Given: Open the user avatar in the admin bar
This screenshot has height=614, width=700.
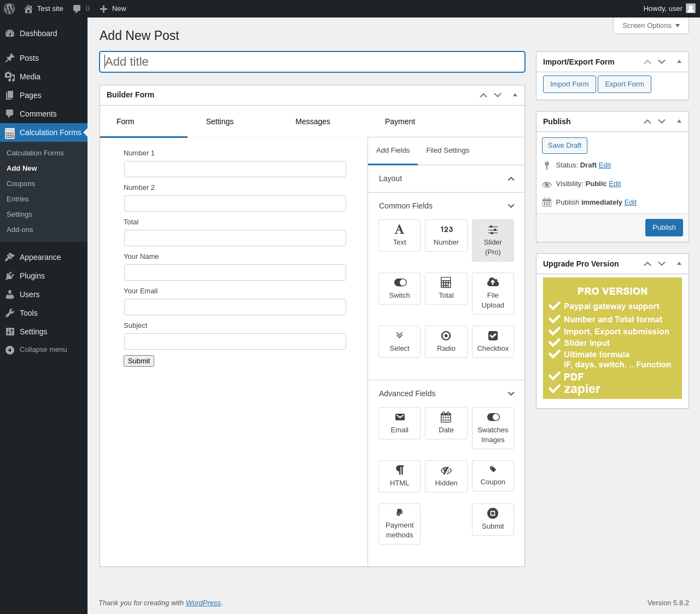Looking at the screenshot, I should 691,8.
